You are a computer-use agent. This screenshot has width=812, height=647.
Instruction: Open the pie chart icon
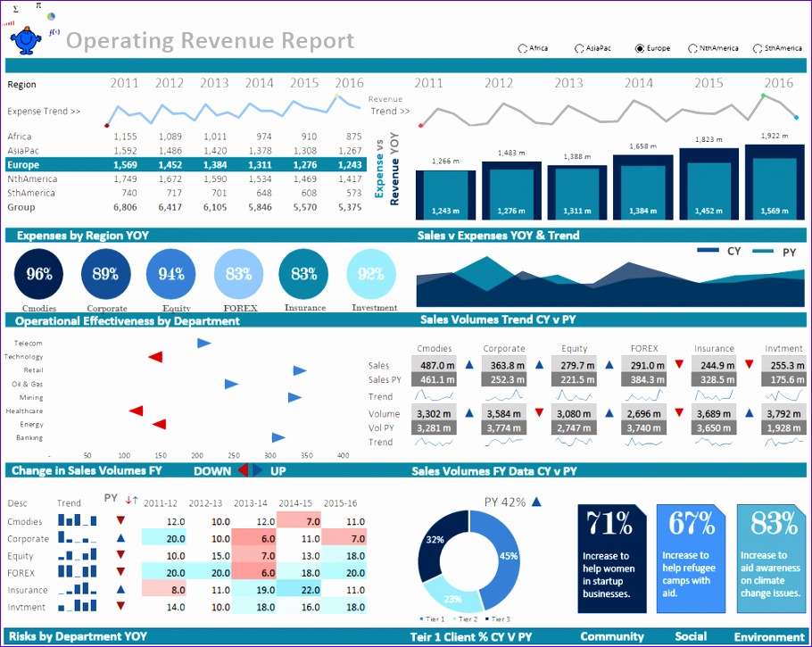pos(51,15)
